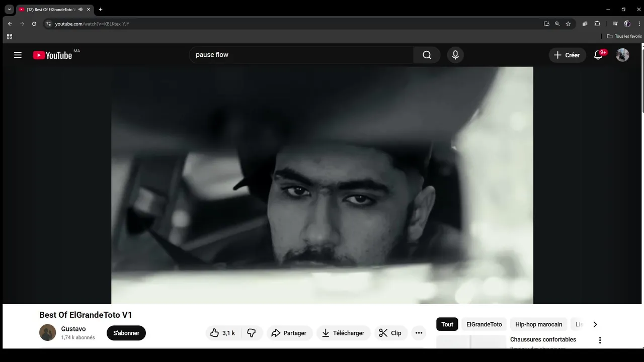Open media controls icon in toolbar
The height and width of the screenshot is (362, 644).
[615, 24]
